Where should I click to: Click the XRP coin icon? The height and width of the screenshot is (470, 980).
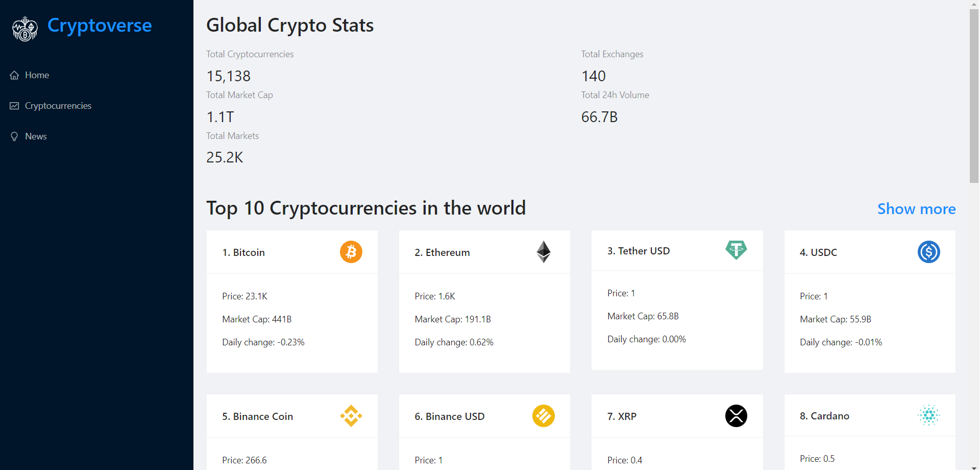(x=736, y=416)
